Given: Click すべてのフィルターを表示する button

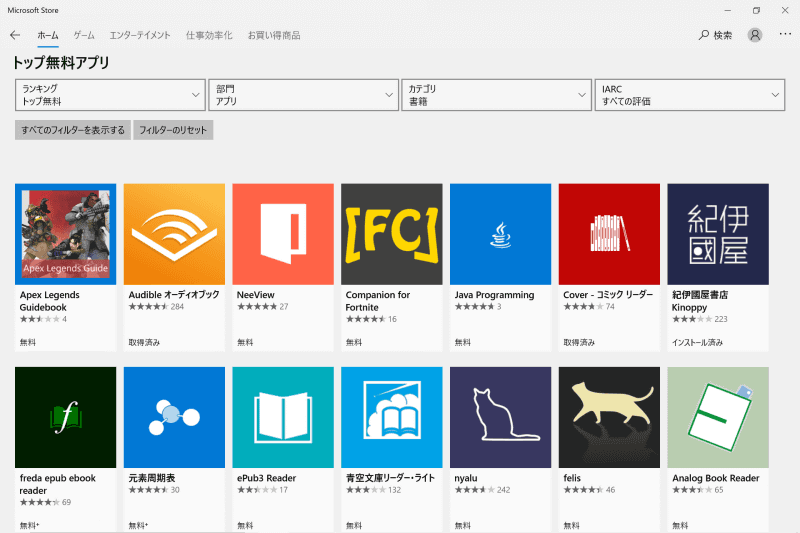Looking at the screenshot, I should click(x=73, y=130).
